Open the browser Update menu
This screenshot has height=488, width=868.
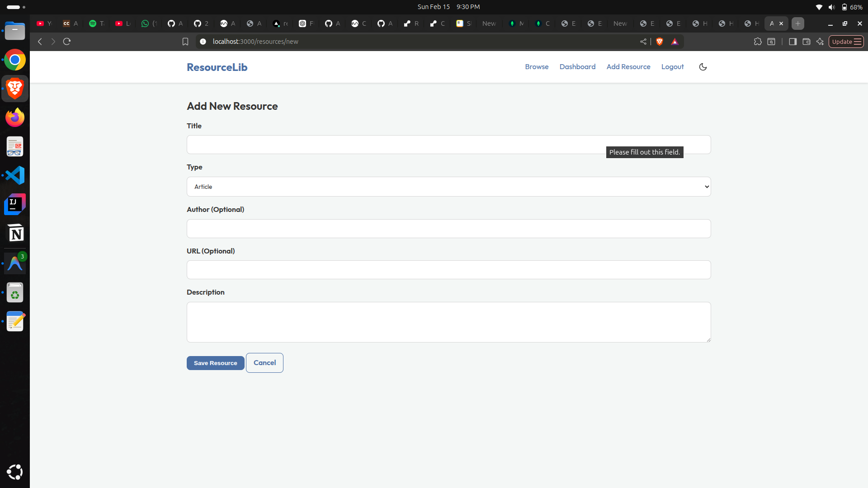pos(846,42)
